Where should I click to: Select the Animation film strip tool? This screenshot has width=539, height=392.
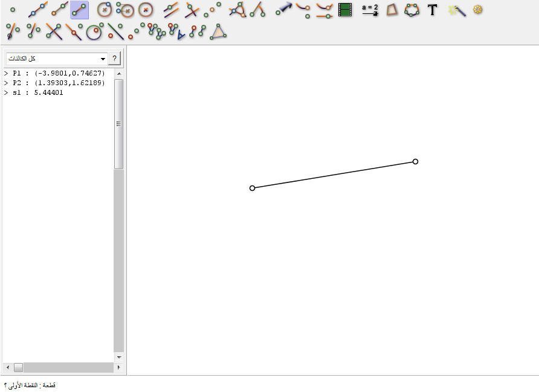(x=345, y=10)
